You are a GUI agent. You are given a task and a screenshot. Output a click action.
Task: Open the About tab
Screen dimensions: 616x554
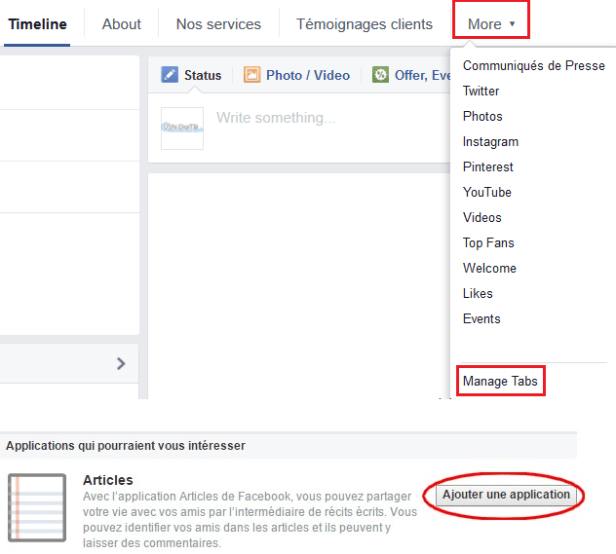(x=121, y=24)
